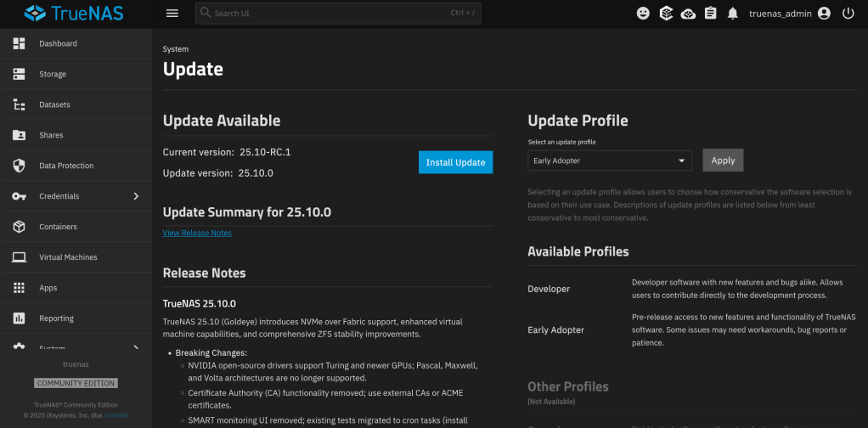The height and width of the screenshot is (428, 868).
Task: Open Storage from the sidebar
Action: tap(53, 74)
